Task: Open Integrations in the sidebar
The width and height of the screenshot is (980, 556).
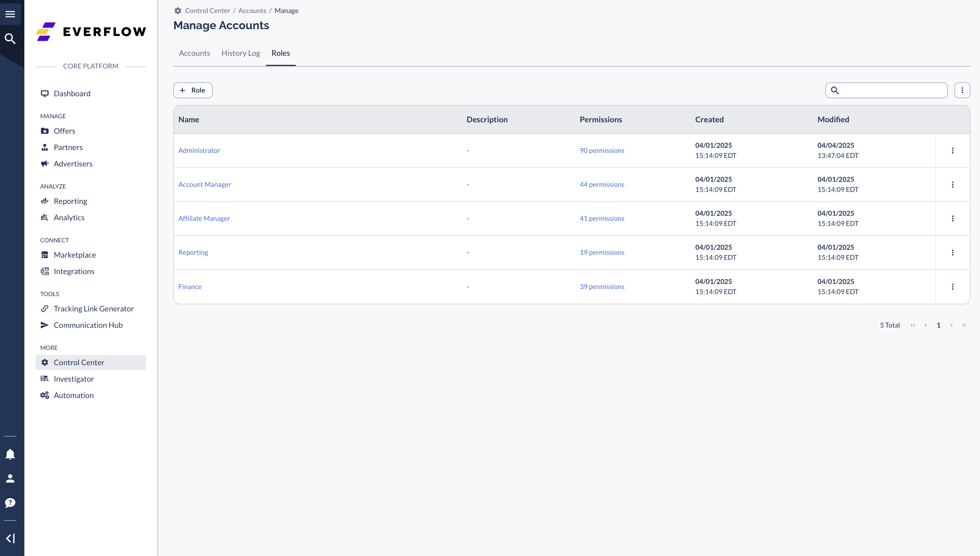Action: pos(91,271)
